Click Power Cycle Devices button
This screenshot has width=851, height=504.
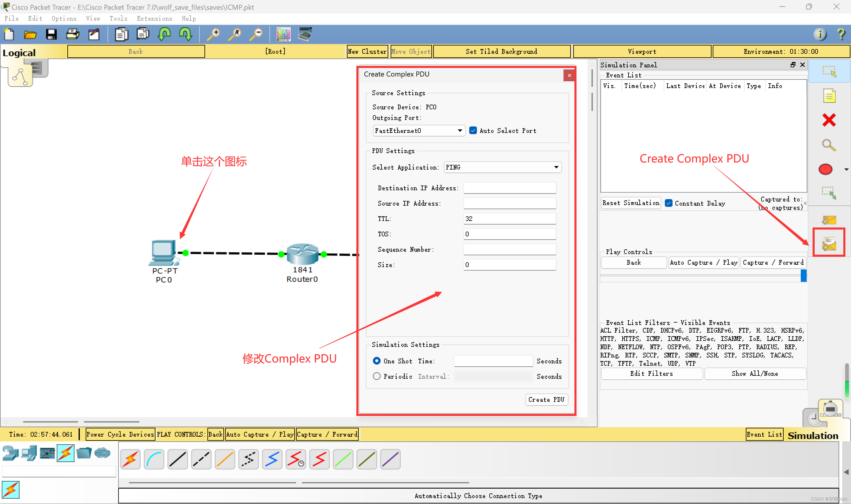click(120, 434)
